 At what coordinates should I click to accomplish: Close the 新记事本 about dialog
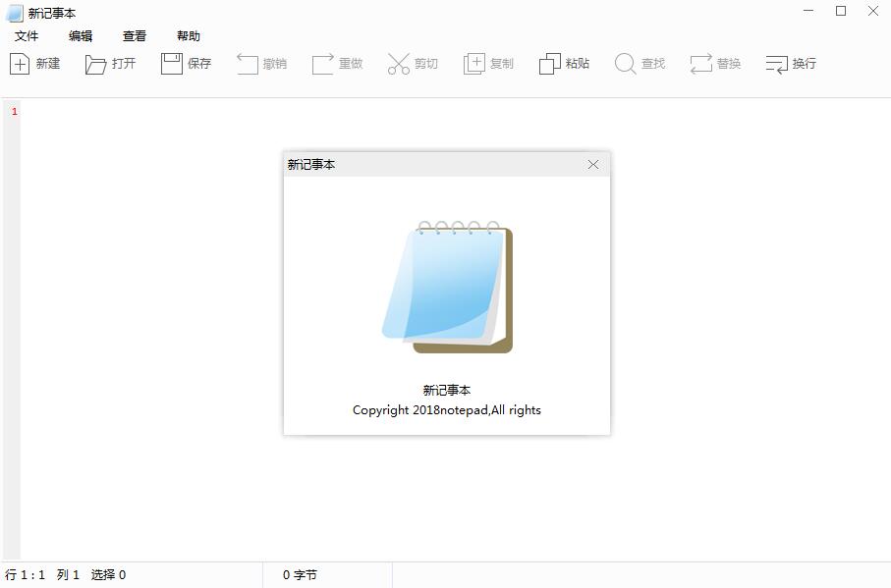(593, 164)
